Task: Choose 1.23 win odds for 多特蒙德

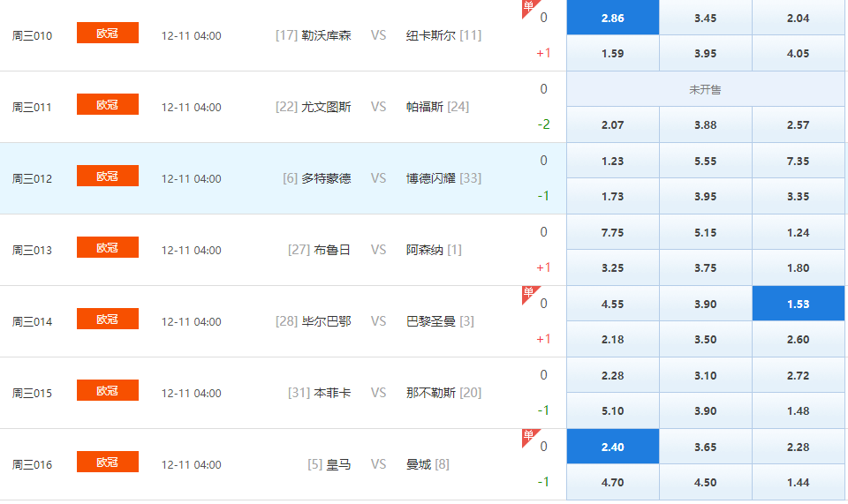Action: 613,161
